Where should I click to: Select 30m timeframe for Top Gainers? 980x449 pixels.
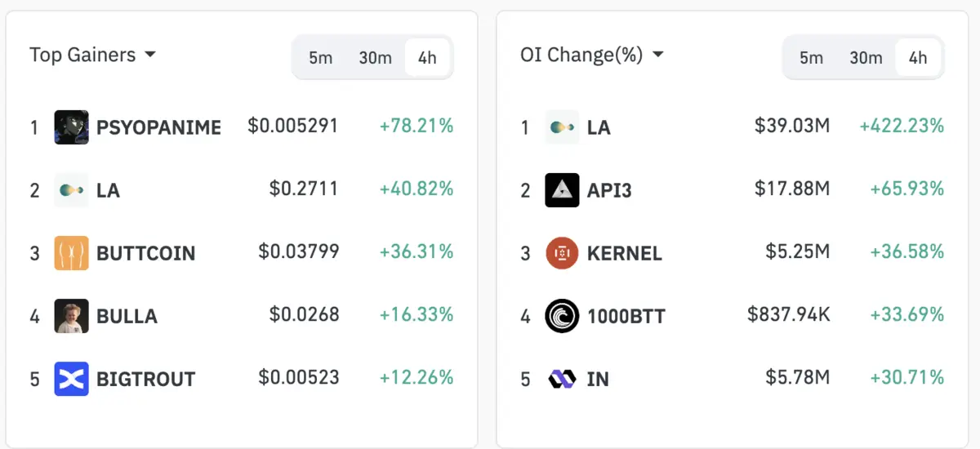[x=375, y=58]
